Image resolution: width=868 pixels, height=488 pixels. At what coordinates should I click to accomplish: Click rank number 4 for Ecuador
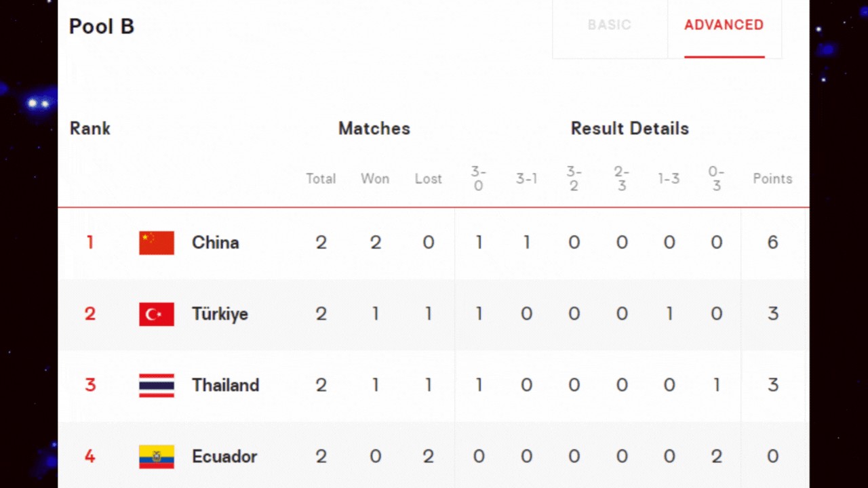point(90,456)
